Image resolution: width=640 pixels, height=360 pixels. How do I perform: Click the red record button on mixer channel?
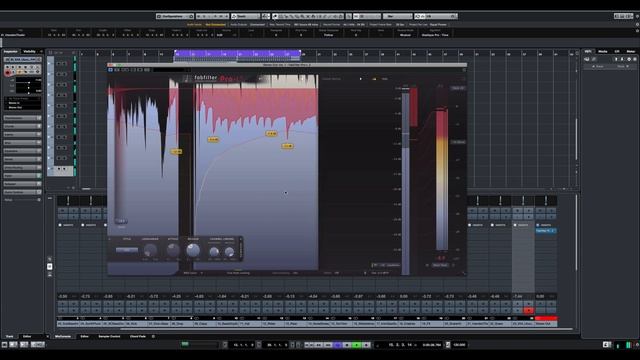529,311
